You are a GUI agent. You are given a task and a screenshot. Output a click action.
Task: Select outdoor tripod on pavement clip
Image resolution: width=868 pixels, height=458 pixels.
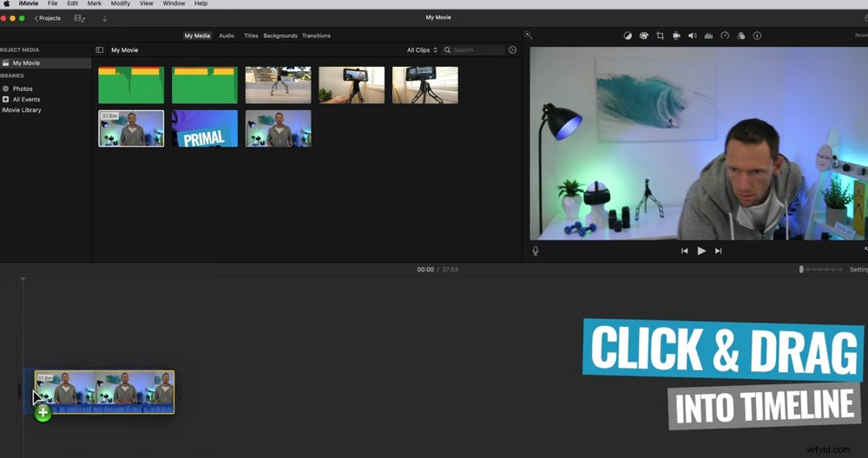click(279, 85)
